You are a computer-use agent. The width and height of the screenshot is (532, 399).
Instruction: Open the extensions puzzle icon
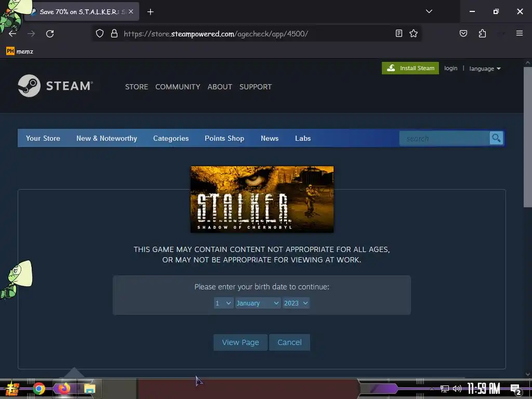tap(482, 33)
